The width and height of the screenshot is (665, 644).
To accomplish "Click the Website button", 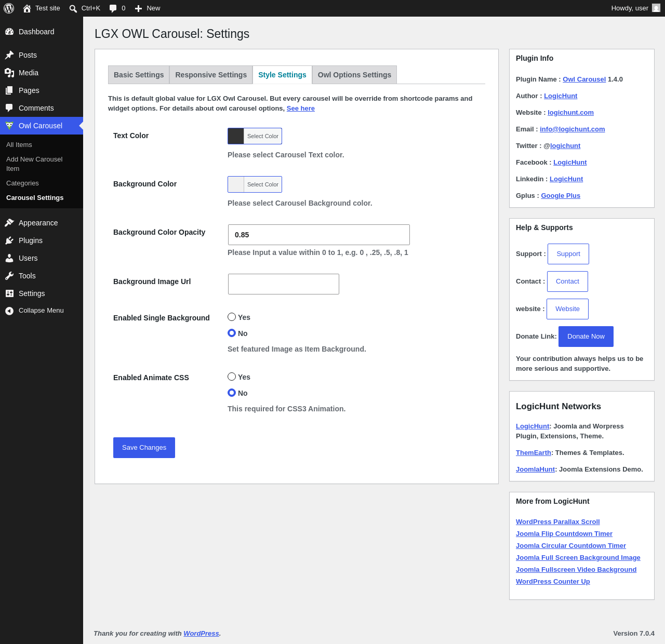I will (567, 309).
